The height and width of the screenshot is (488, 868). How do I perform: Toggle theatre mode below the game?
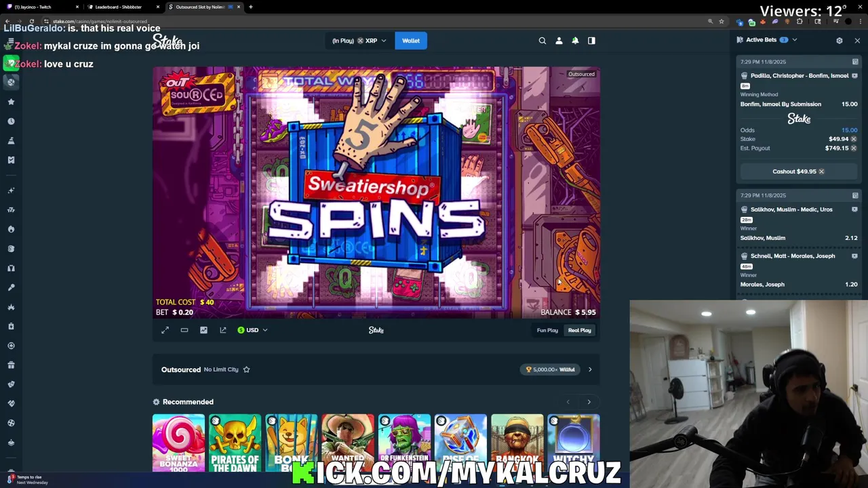pos(184,330)
